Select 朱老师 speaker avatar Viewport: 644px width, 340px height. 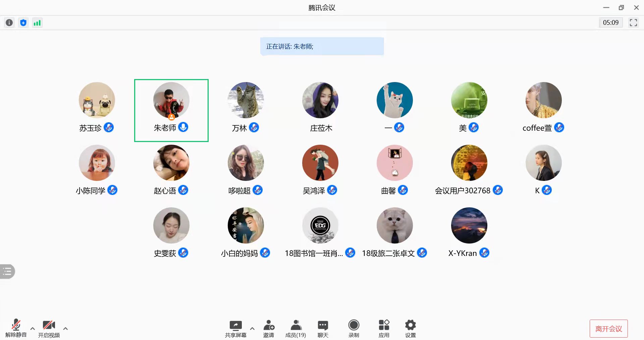tap(171, 100)
